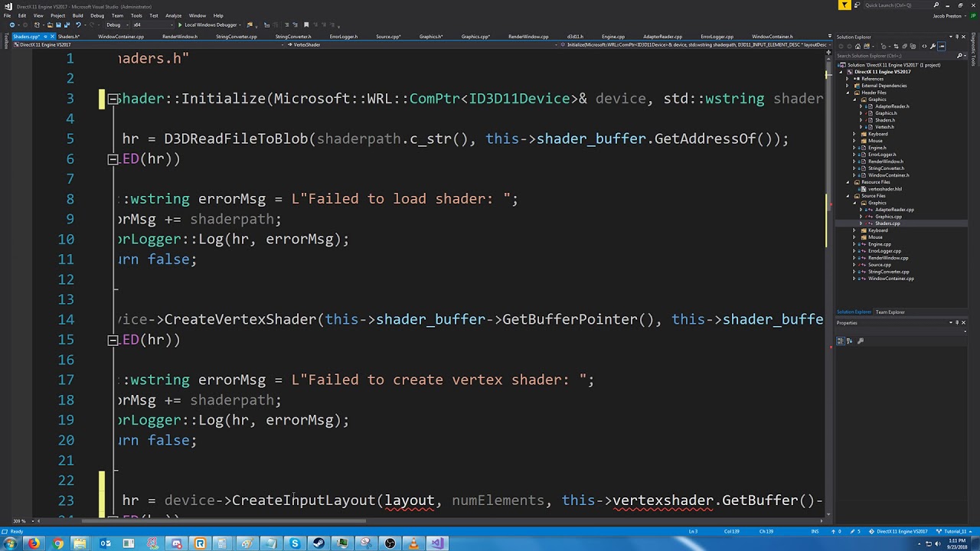
Task: Click the Solution Explorer Home icon
Action: [x=857, y=46]
